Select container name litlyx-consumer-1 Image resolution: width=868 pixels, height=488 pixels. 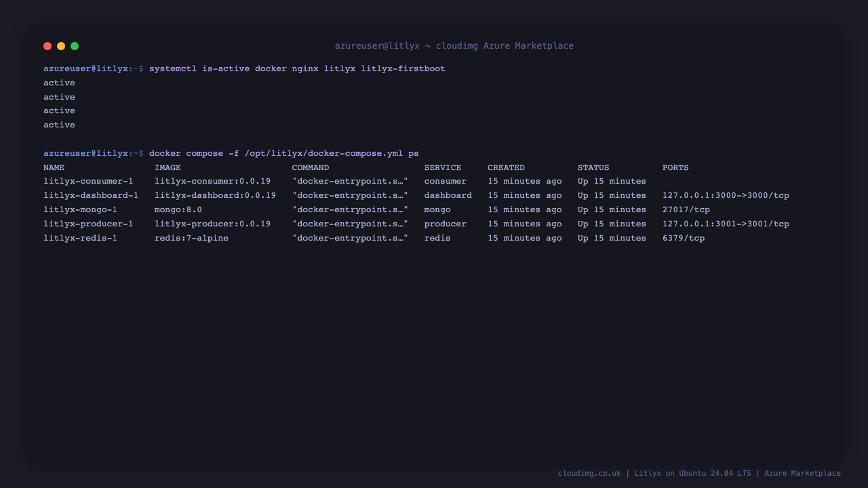pos(88,181)
